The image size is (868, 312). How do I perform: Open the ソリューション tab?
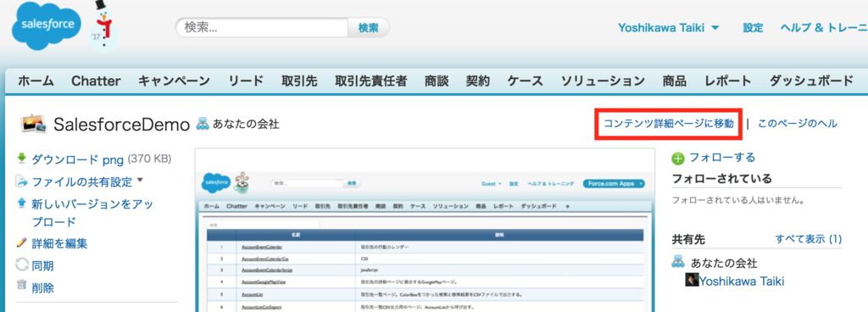point(603,81)
